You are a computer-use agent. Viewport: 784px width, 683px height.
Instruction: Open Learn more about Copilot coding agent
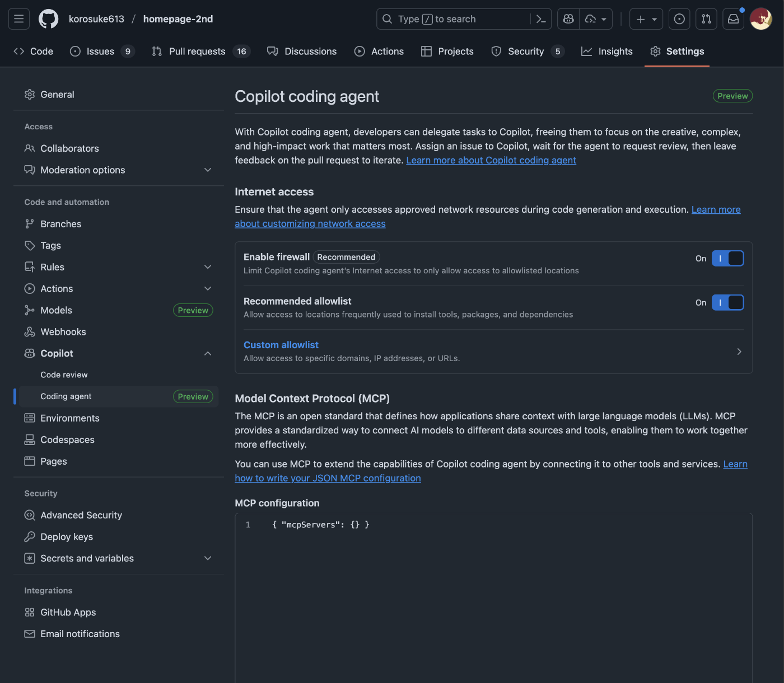(x=491, y=160)
